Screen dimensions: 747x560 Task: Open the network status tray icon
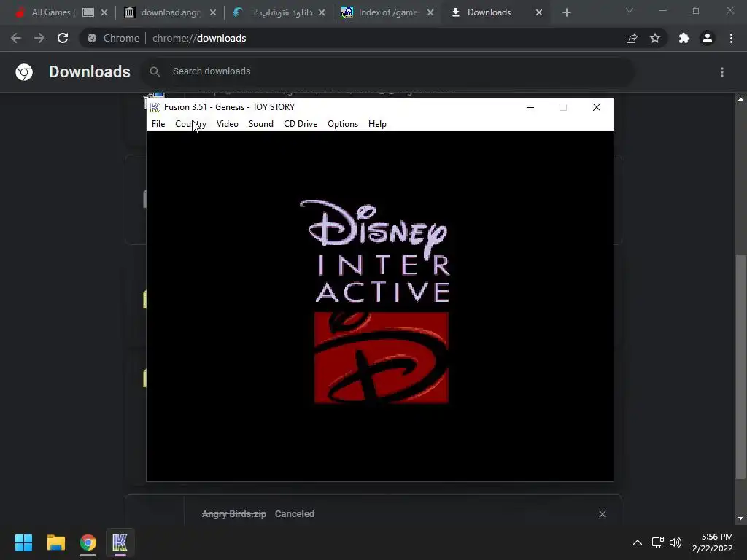pos(658,542)
